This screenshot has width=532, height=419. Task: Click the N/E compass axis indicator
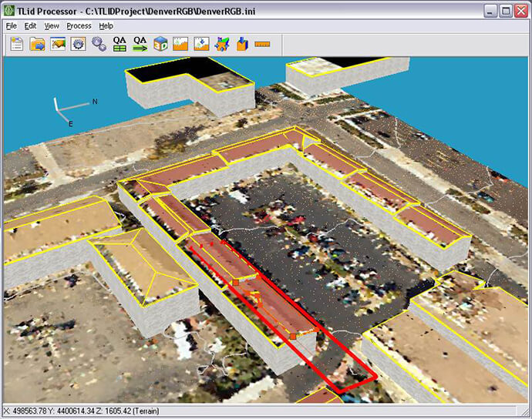(x=76, y=112)
